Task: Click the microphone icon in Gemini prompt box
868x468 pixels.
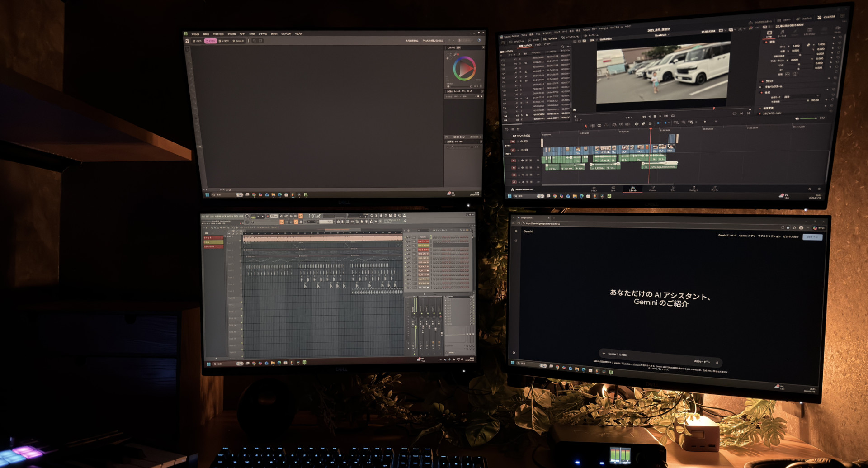Action: pos(717,362)
